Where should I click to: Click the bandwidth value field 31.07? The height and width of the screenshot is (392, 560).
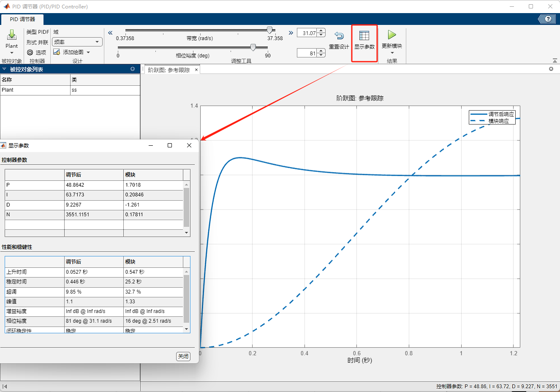point(307,33)
